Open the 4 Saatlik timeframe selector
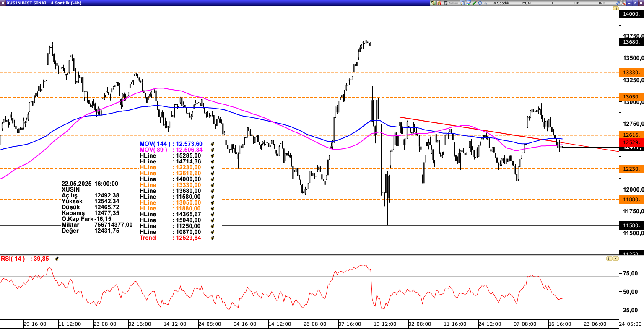 point(501,3)
